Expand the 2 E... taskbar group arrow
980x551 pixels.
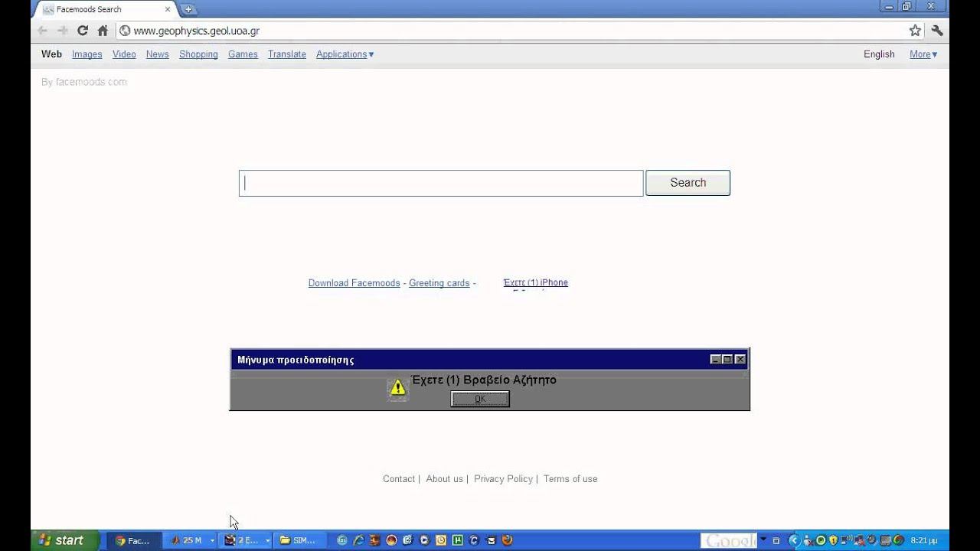pyautogui.click(x=267, y=540)
